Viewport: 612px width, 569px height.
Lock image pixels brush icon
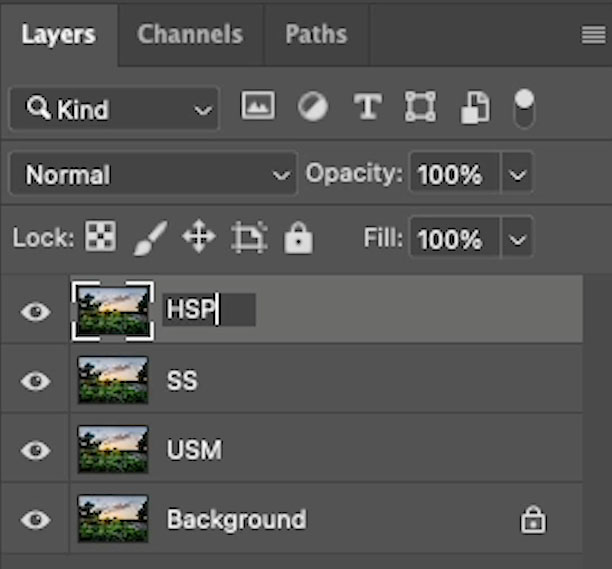[x=150, y=238]
